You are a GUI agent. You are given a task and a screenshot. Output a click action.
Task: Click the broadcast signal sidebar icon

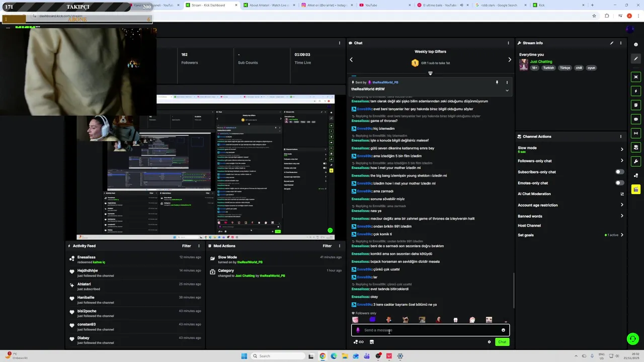(x=636, y=133)
